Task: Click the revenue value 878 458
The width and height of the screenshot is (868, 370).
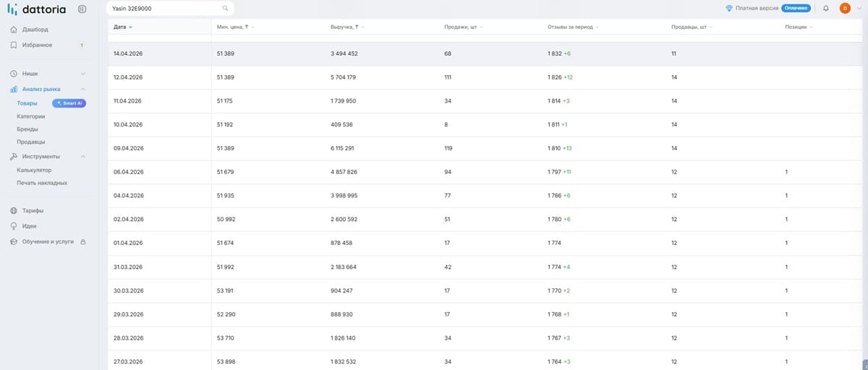Action: (341, 243)
